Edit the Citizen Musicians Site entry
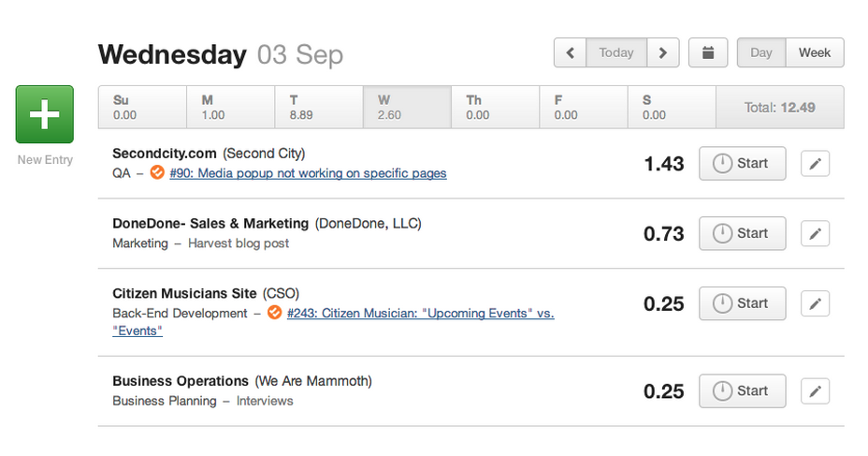The image size is (868, 456). (x=815, y=303)
